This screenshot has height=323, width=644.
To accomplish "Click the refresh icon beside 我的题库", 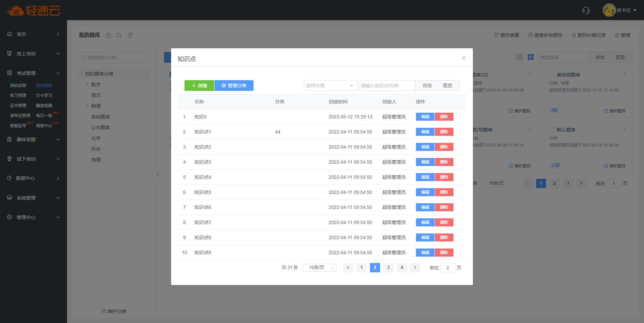I will pos(119,35).
